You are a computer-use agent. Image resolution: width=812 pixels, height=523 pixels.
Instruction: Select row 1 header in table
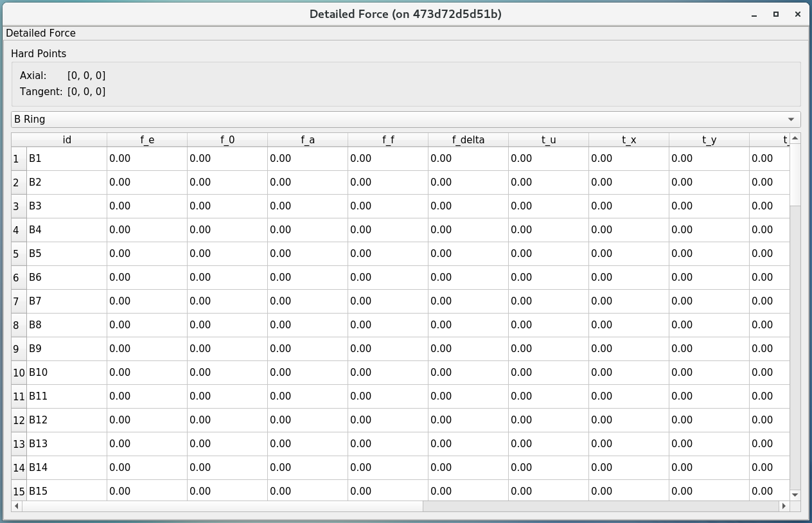pyautogui.click(x=19, y=159)
